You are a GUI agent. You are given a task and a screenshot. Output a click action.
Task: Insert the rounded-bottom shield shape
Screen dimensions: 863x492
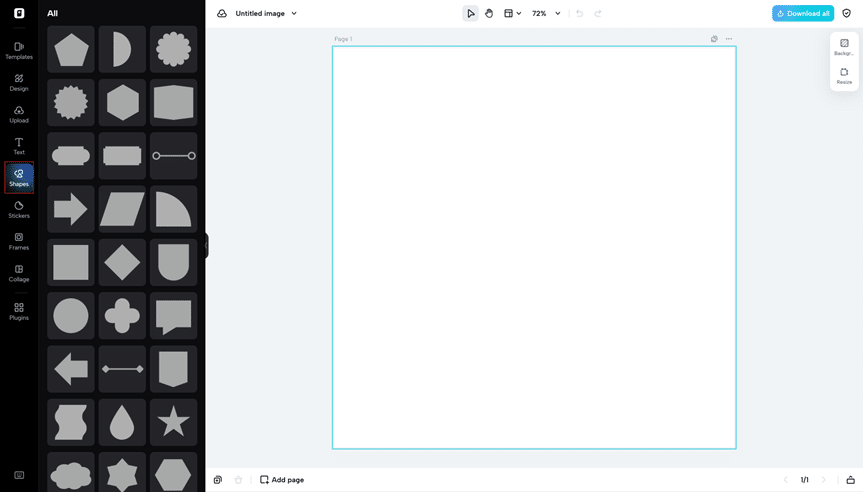point(173,263)
